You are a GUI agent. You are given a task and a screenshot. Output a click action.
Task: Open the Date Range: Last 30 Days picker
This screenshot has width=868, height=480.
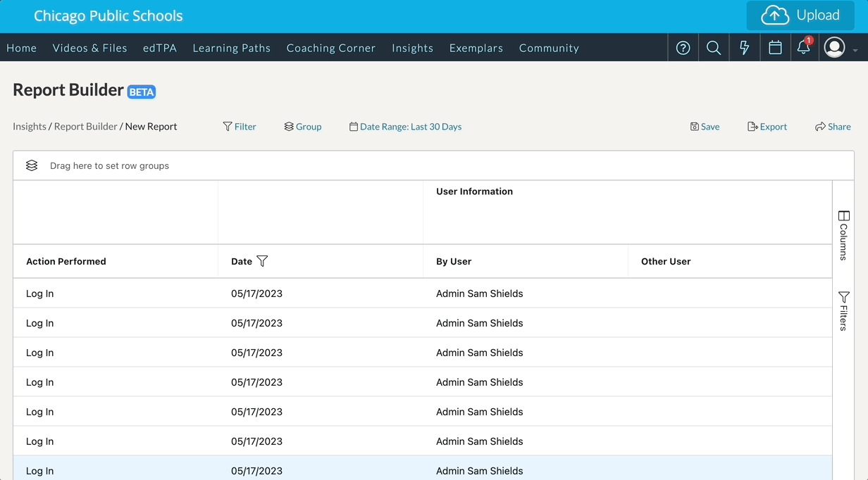[x=406, y=127]
